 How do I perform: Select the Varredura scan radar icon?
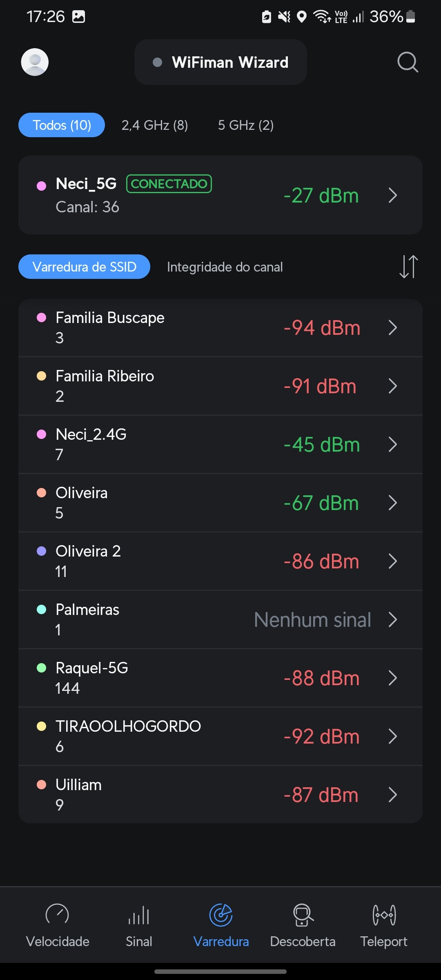pos(221,915)
